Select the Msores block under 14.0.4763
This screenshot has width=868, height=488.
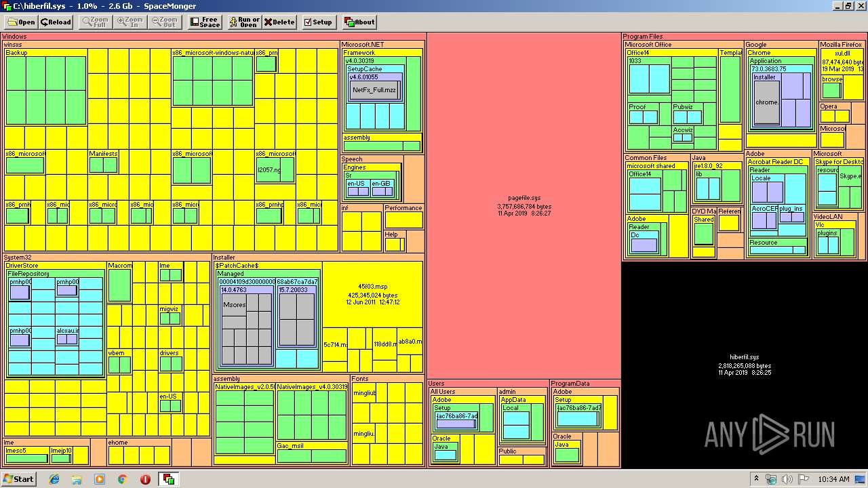234,305
